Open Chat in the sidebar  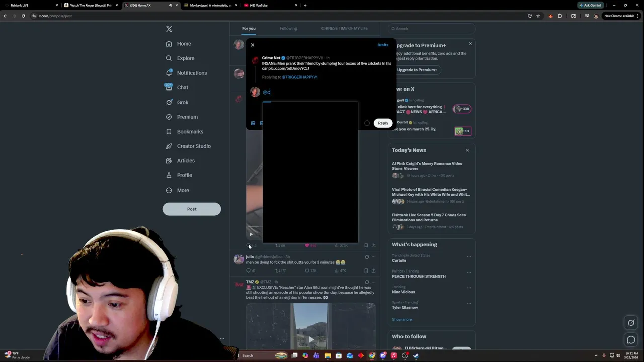tap(177, 87)
